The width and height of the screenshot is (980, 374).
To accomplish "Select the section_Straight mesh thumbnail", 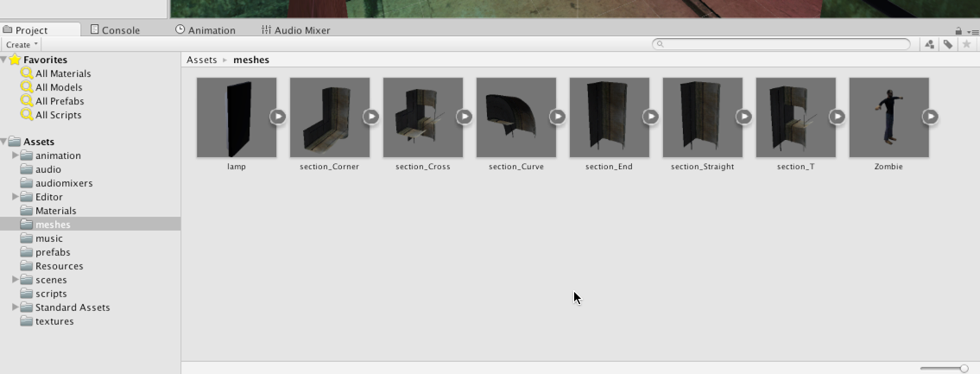I will tap(703, 117).
